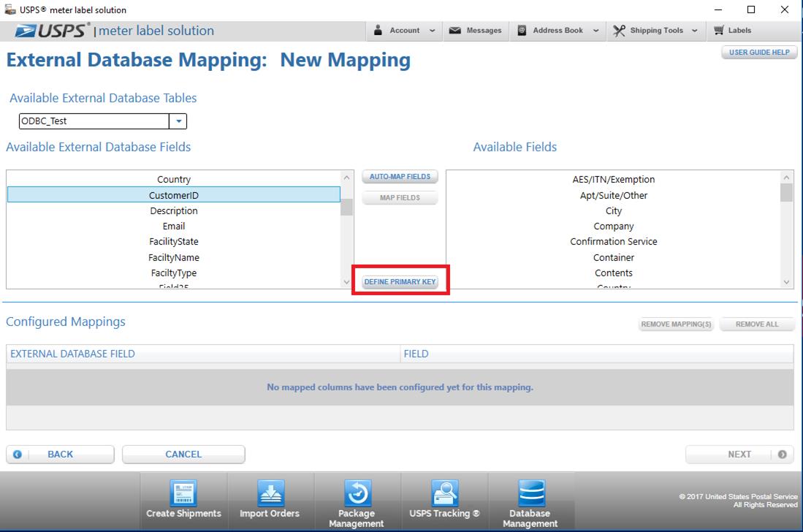803x532 pixels.
Task: Open Package Management icon
Action: [357, 493]
